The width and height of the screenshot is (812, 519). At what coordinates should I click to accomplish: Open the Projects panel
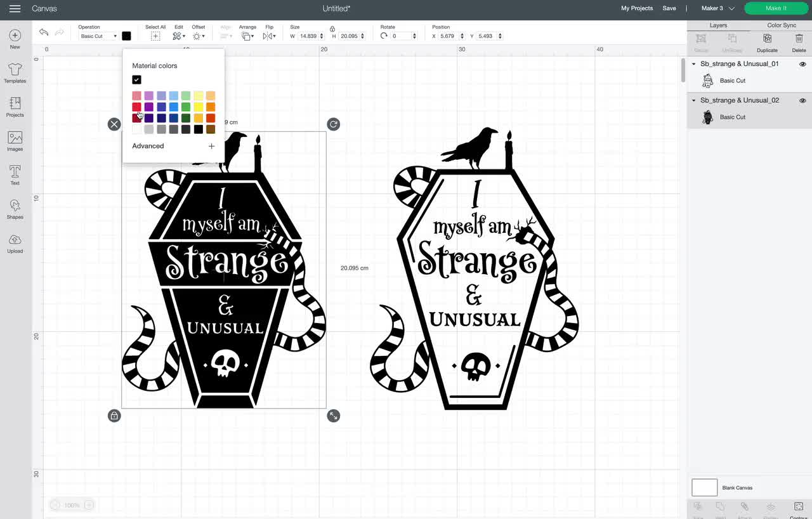point(15,107)
